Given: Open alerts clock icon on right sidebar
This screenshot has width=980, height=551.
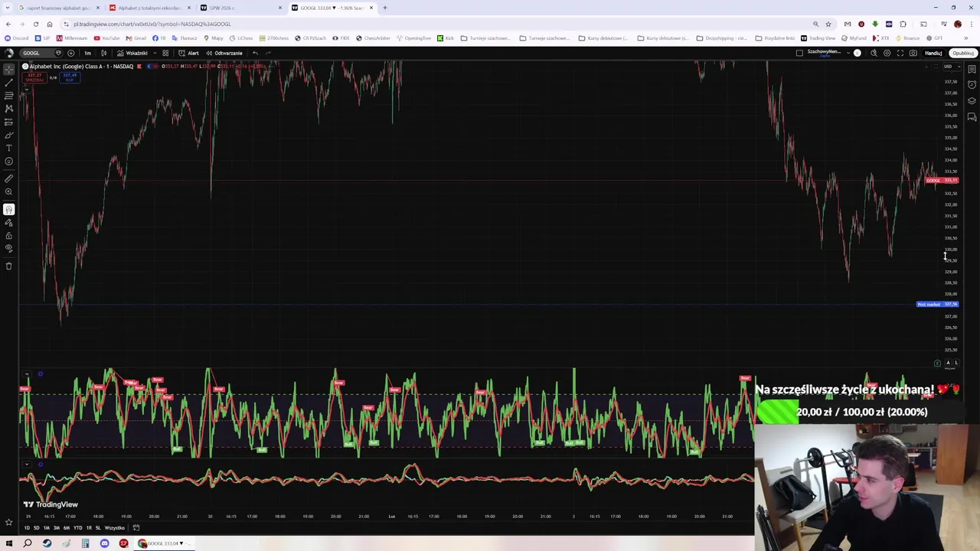Looking at the screenshot, I should pos(972,85).
